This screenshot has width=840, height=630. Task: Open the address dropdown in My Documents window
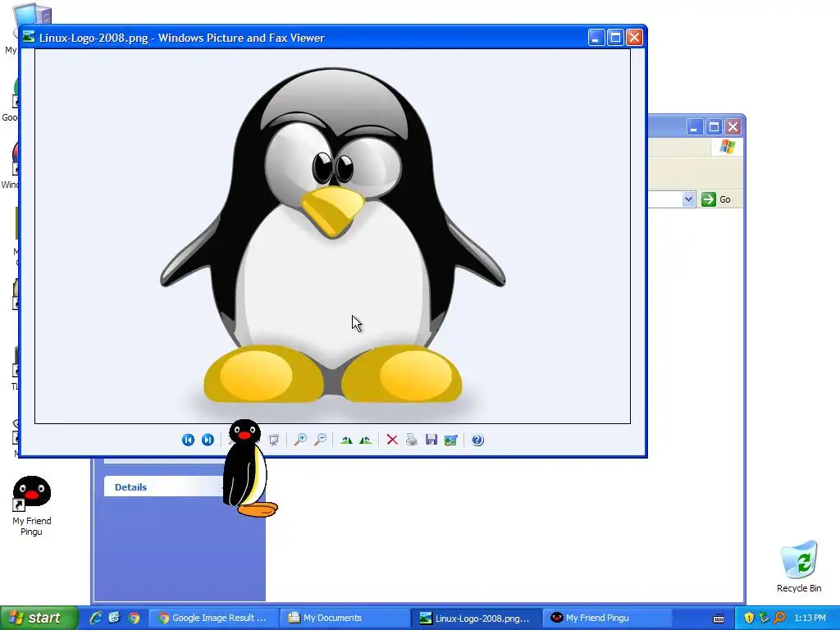pos(688,199)
